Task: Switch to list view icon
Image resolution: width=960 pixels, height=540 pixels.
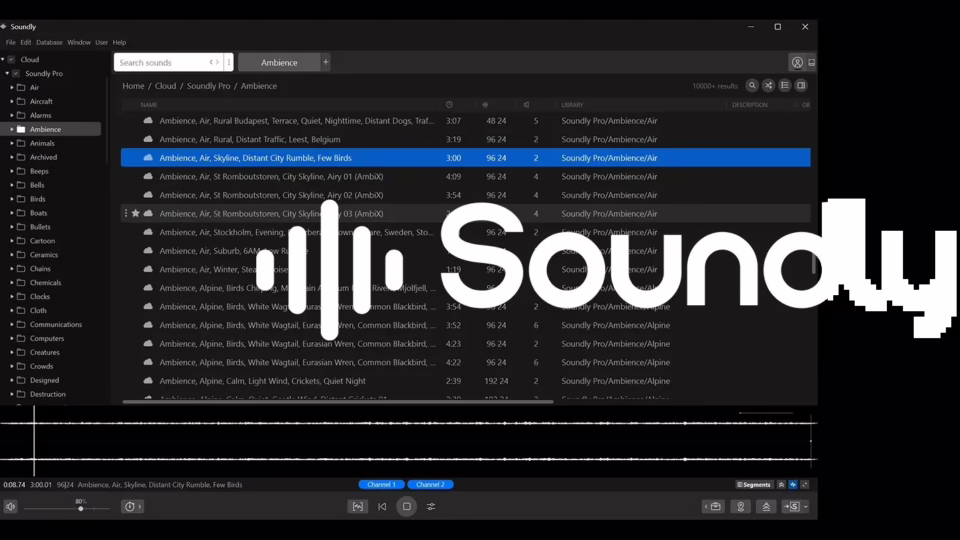Action: click(x=785, y=86)
